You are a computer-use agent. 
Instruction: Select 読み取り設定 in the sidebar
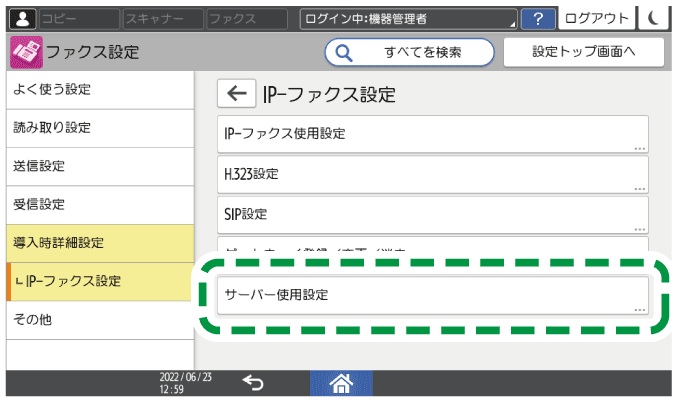100,128
